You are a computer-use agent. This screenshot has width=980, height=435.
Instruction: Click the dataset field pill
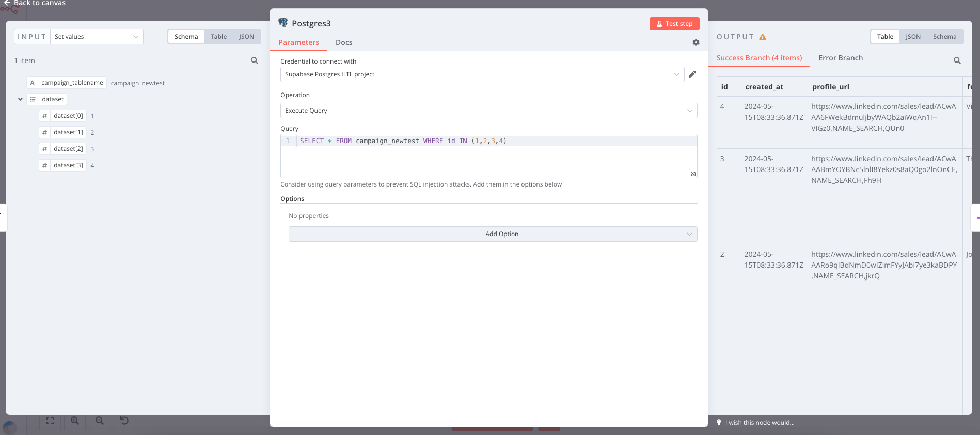(47, 99)
